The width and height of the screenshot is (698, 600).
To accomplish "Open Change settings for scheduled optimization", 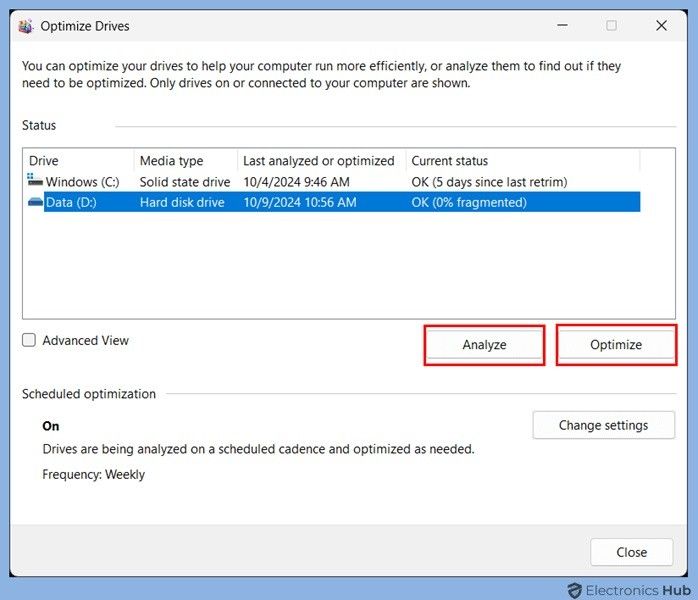I will 603,425.
